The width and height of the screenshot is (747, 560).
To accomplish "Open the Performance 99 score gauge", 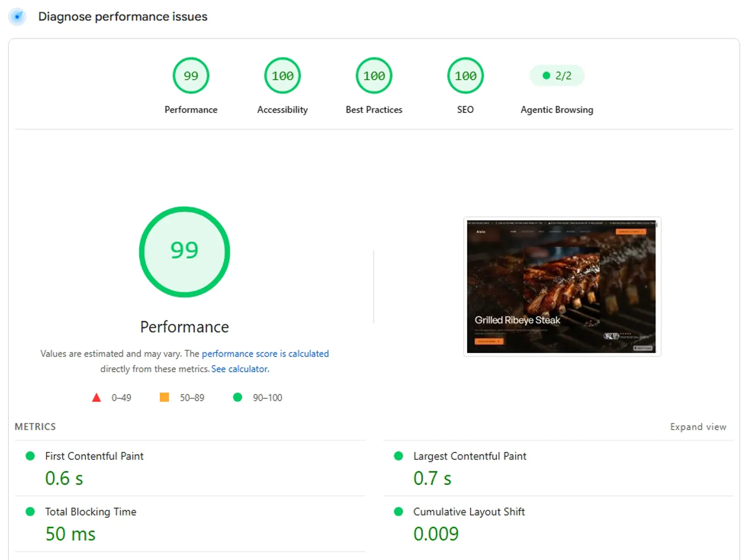I will click(191, 76).
